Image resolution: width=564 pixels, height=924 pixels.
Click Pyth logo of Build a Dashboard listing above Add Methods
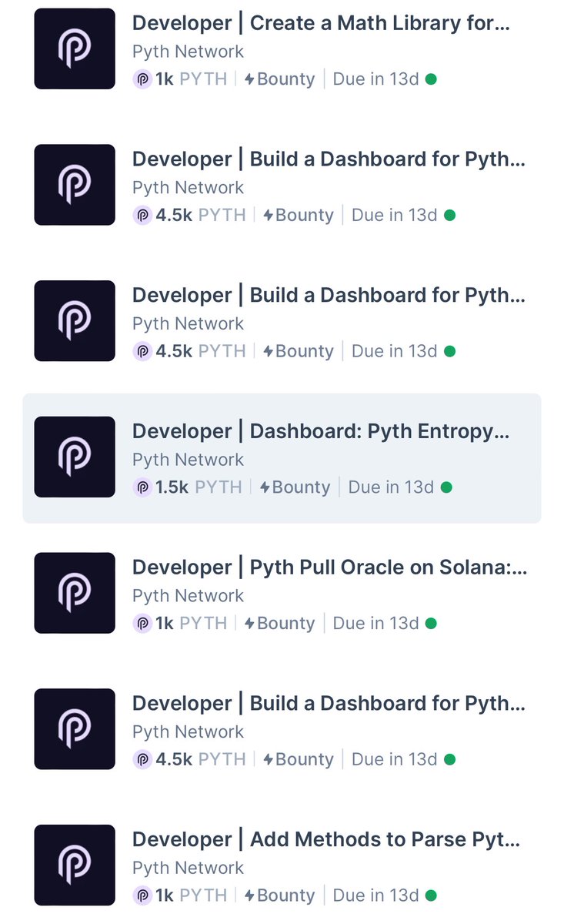75,729
